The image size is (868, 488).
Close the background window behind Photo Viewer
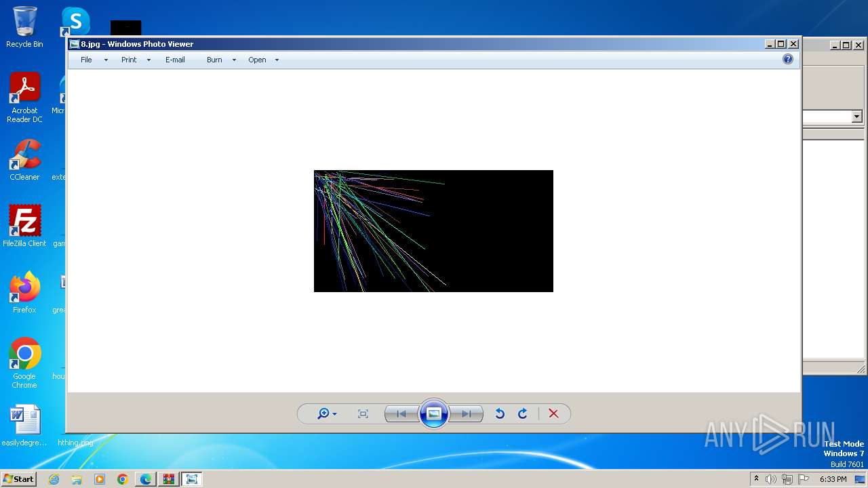coord(859,45)
